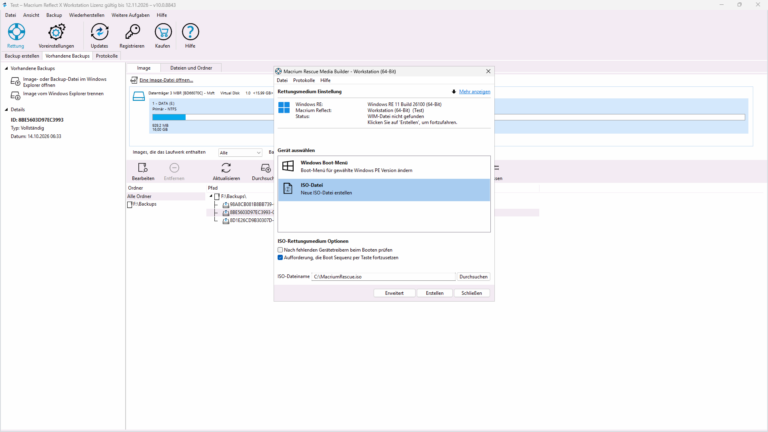Viewport: 768px width, 432px height.
Task: Click the icon for 'Image vom Windows Explorer trennen'
Action: click(15, 95)
